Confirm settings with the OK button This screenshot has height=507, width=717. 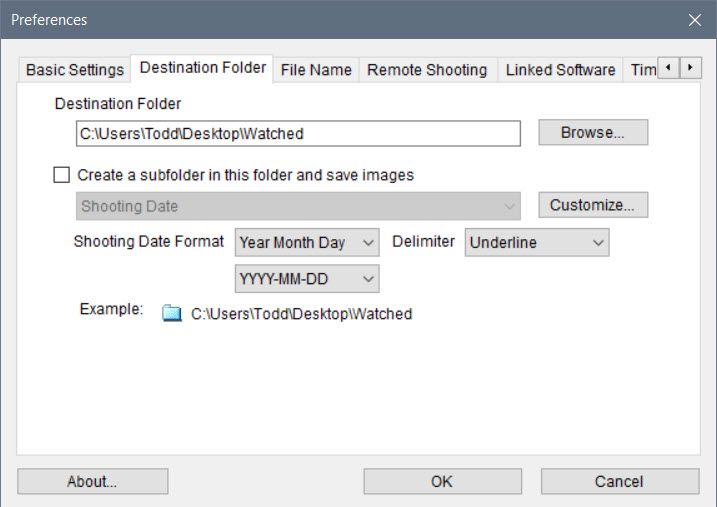click(441, 481)
